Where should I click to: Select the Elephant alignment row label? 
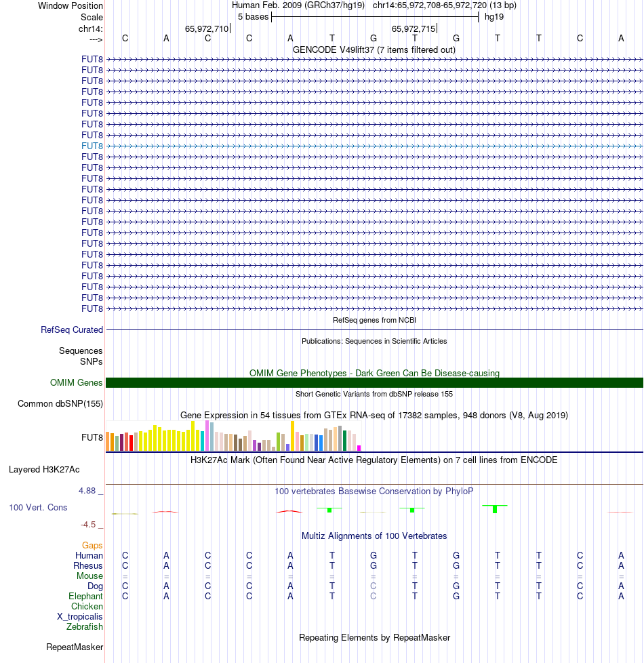coord(86,596)
